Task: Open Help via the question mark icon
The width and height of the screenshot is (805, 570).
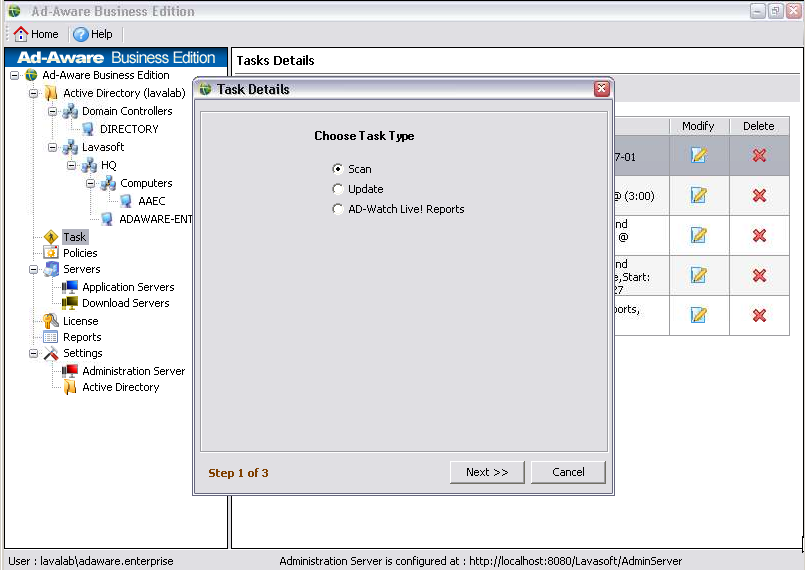Action: 80,34
